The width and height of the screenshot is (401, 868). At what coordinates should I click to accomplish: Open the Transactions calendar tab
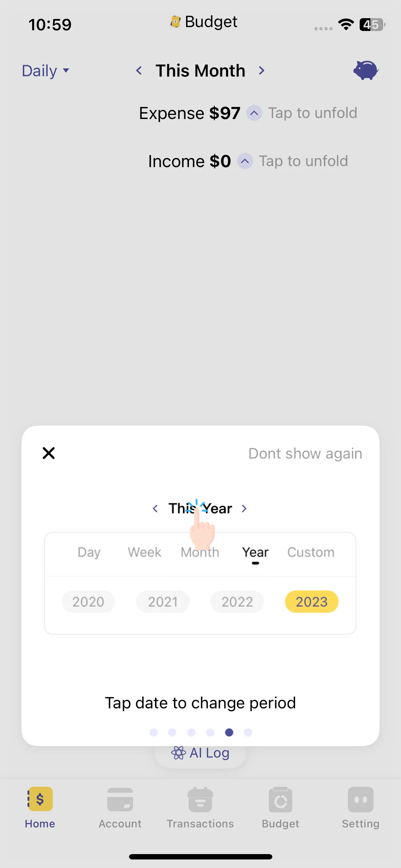pos(200,799)
